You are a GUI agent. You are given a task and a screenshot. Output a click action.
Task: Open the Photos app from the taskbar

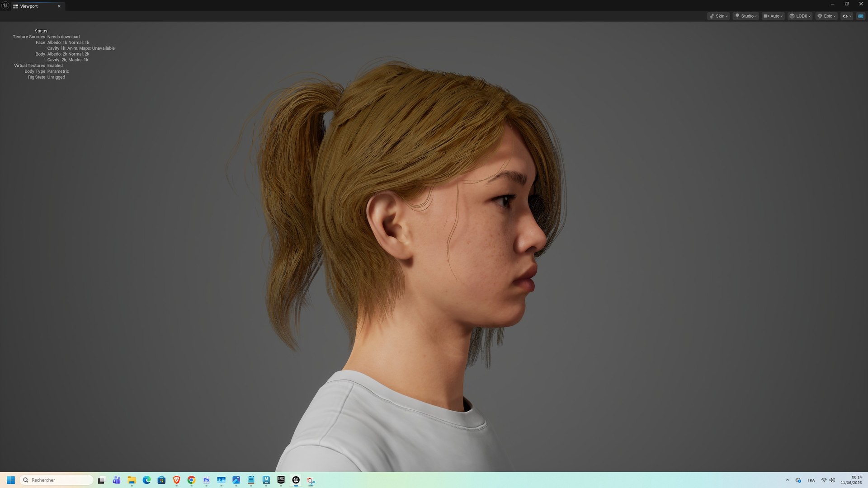click(x=236, y=480)
